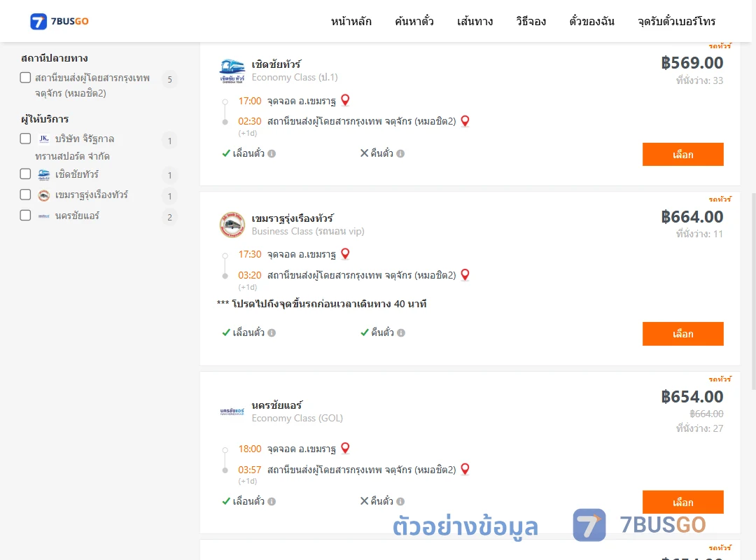Click นครชัยแอร์ operator logo in trip card
756x560 pixels.
[x=232, y=412]
